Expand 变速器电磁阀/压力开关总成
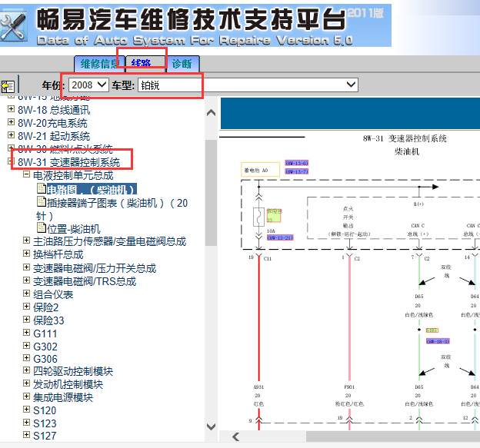 27,267
